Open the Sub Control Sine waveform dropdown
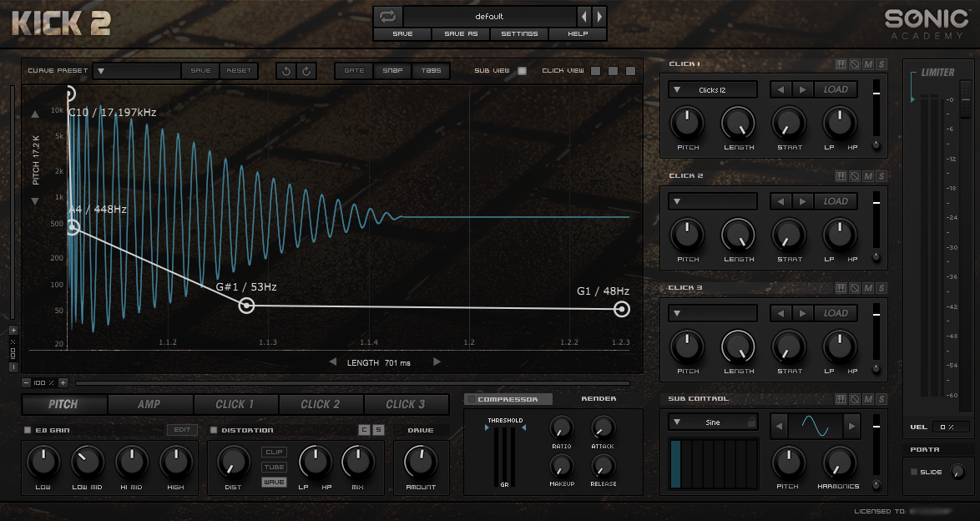Image resolution: width=980 pixels, height=521 pixels. click(x=713, y=422)
